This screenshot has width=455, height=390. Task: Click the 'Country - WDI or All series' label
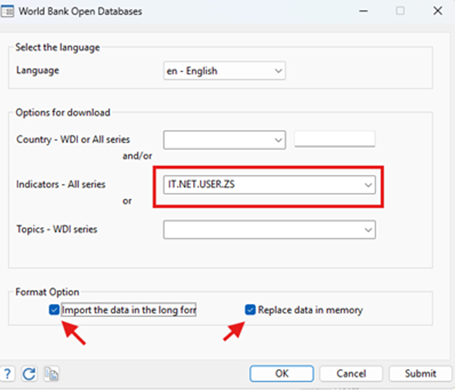coord(73,139)
